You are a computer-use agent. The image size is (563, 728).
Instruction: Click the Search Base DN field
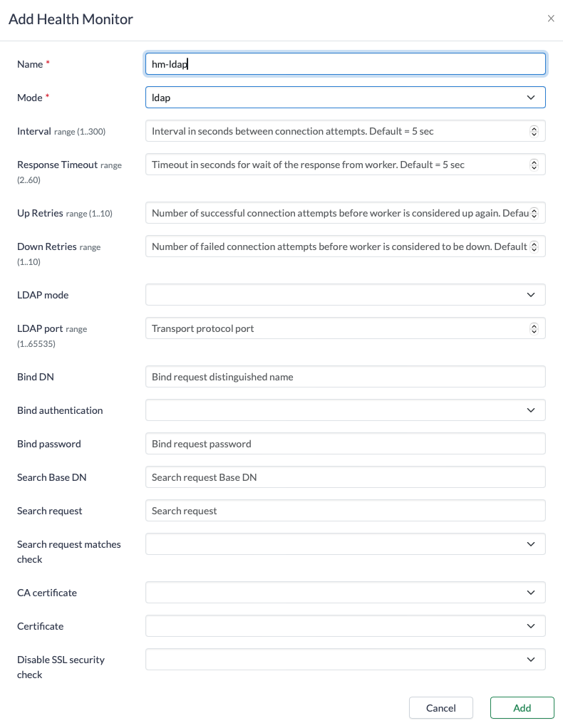click(345, 477)
